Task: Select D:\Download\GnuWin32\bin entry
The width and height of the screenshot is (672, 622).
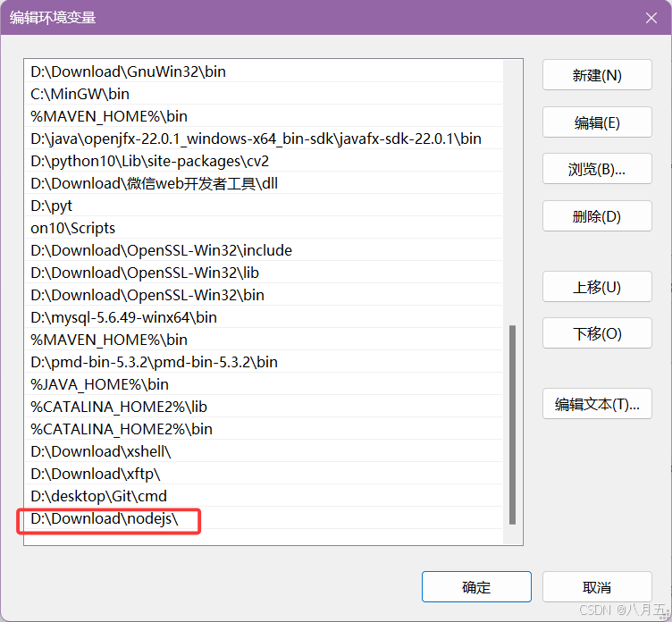Action: click(264, 71)
